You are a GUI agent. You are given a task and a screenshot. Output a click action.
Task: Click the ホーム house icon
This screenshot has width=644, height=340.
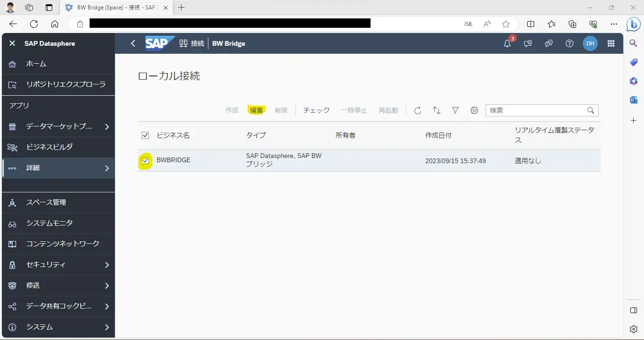tap(12, 64)
